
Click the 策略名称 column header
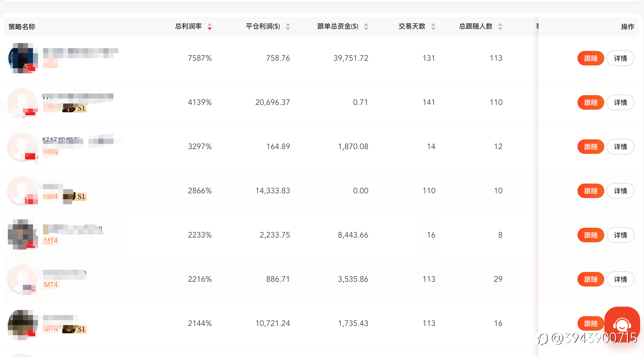(22, 27)
